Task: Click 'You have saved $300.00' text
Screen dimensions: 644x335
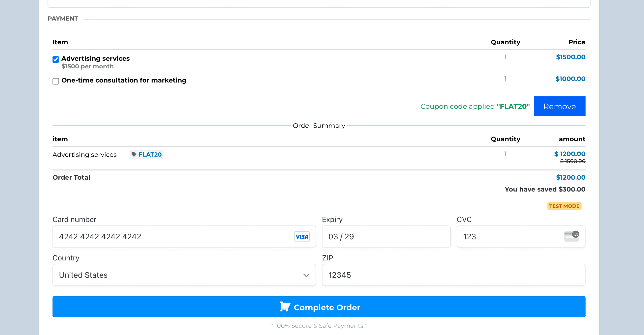Action: (545, 189)
